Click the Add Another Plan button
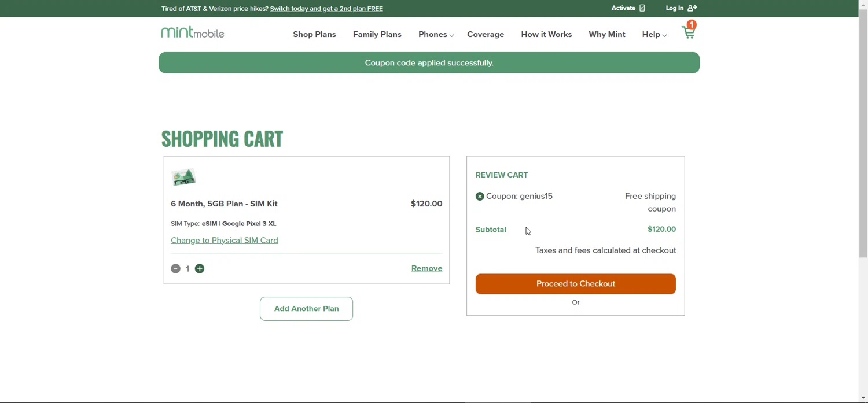 pos(307,309)
